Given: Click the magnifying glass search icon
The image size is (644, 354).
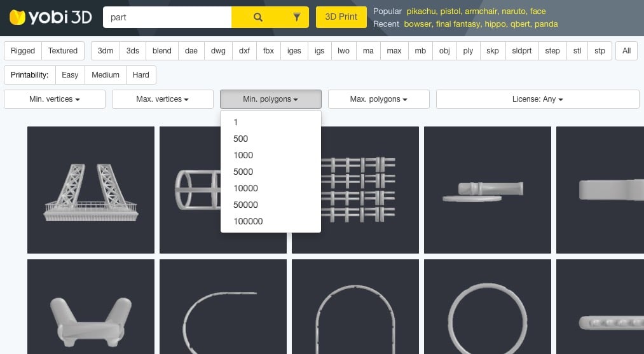Looking at the screenshot, I should coord(257,17).
